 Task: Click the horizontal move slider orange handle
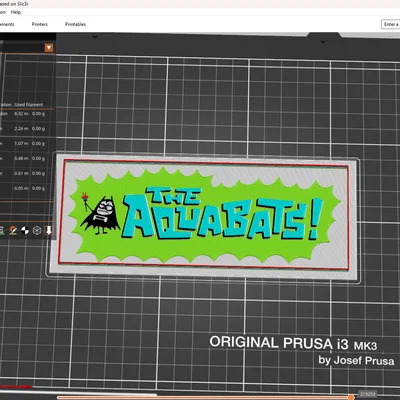[351, 397]
